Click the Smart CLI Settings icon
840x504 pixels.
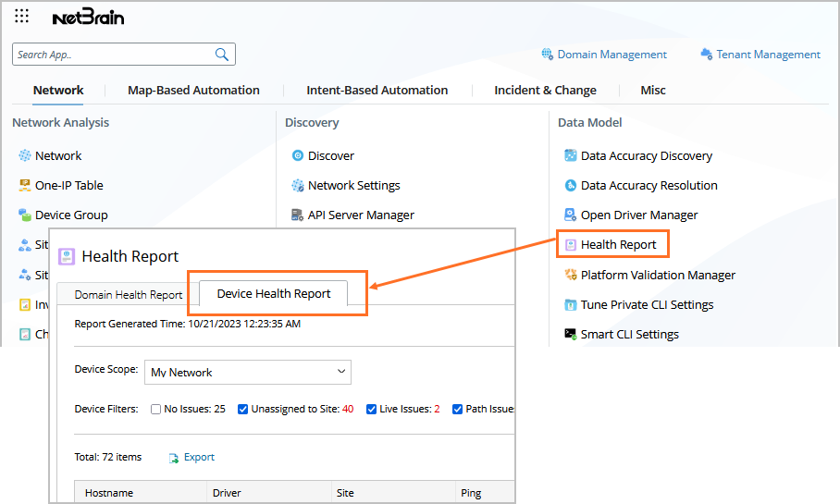571,334
